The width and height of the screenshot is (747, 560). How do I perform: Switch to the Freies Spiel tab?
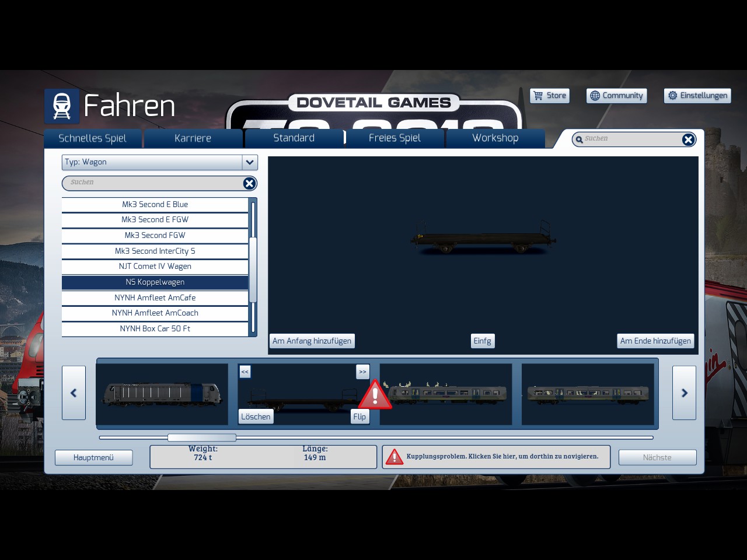[395, 138]
